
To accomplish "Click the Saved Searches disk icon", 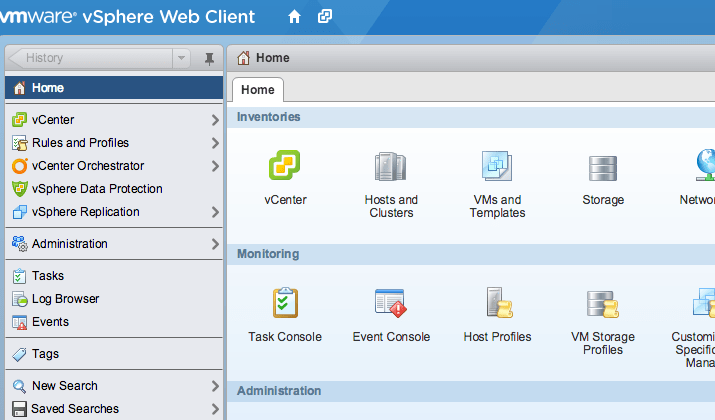I will (x=19, y=409).
